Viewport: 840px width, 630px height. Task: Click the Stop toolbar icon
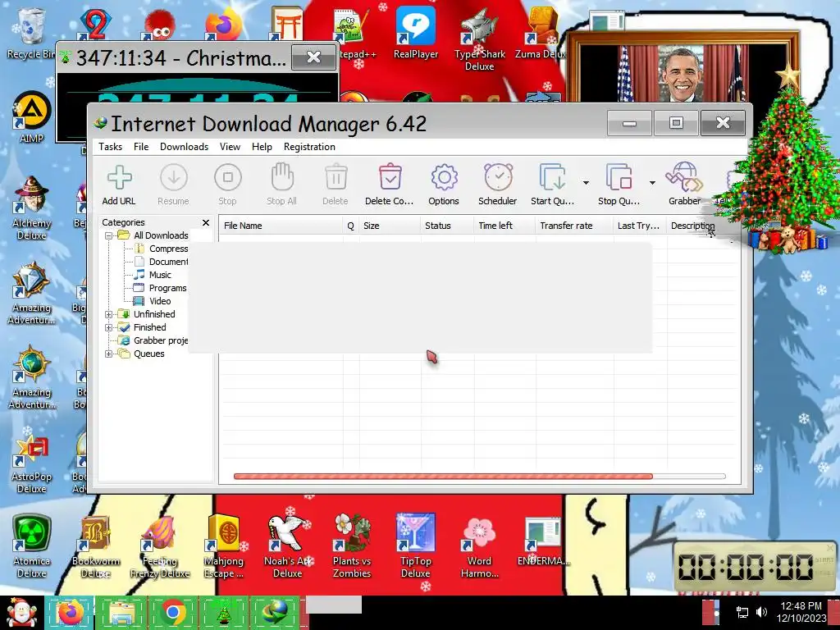[228, 177]
